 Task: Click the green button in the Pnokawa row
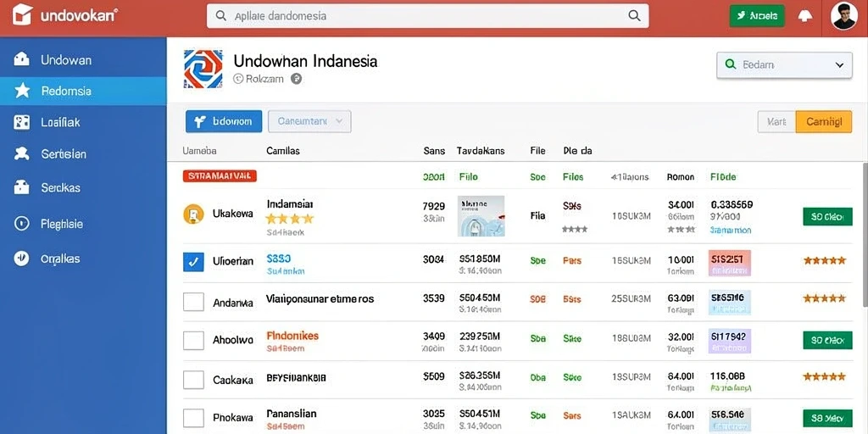coord(827,417)
